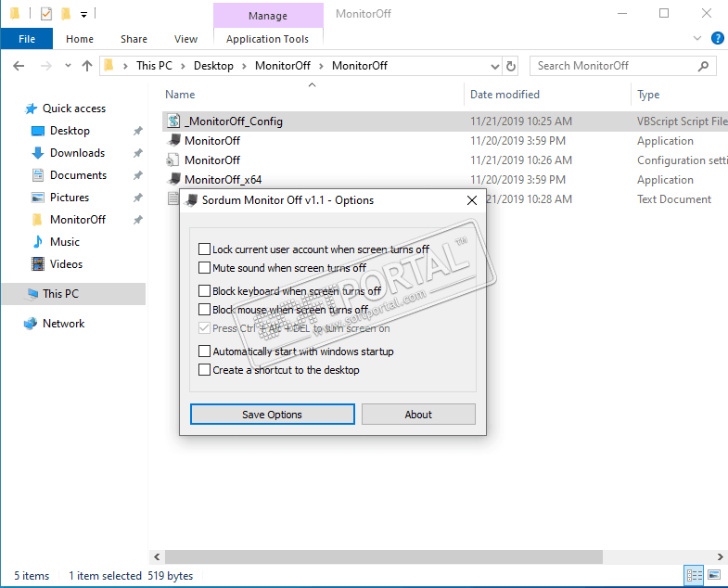
Task: Click the Downloads arrow icon
Action: click(38, 153)
